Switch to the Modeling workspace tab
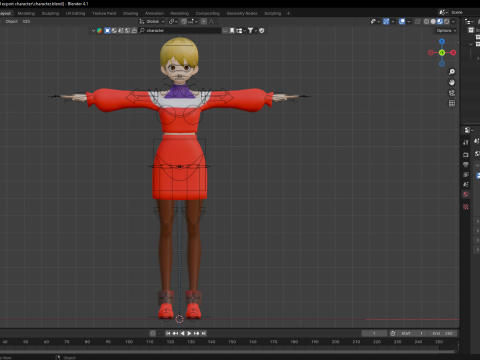The width and height of the screenshot is (480, 360). tap(26, 13)
